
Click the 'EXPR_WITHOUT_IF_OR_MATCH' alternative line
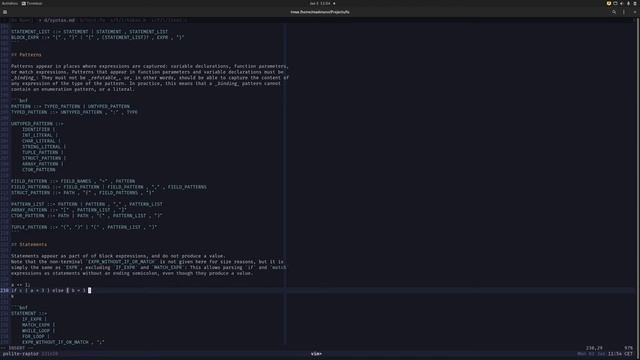tap(63, 342)
